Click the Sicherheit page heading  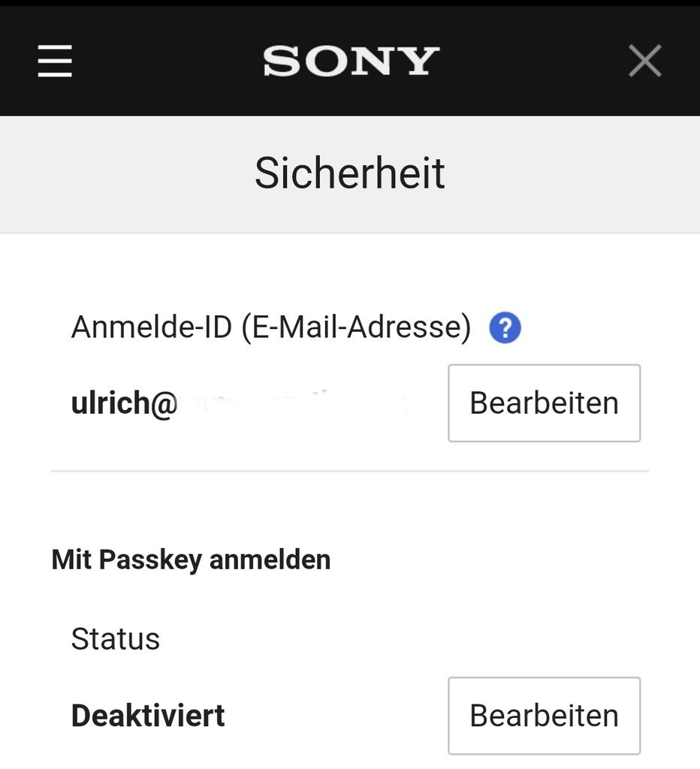[x=350, y=173]
